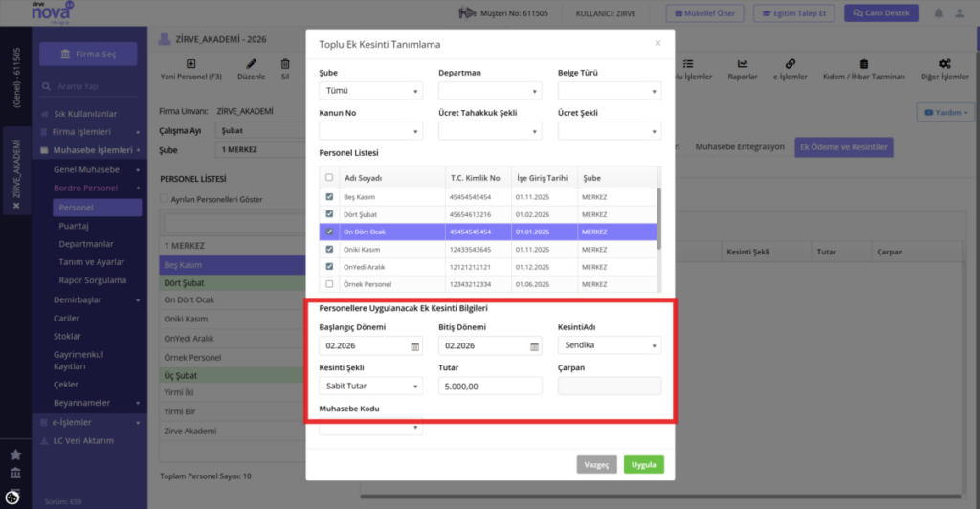Close the ZIRVE_AKADEMI side tab with X
This screenshot has height=509, width=980.
(16, 206)
